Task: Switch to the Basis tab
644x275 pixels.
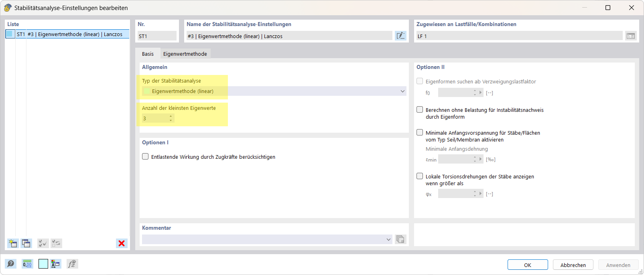Action: click(x=148, y=54)
